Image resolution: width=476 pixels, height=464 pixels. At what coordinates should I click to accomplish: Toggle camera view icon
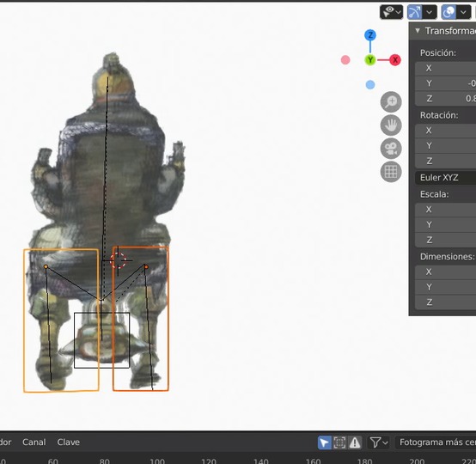pos(391,149)
